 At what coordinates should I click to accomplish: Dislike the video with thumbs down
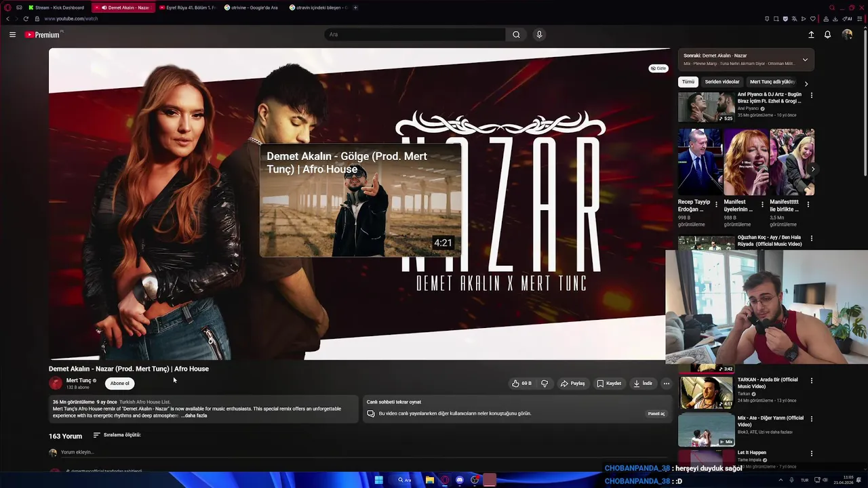(x=545, y=384)
